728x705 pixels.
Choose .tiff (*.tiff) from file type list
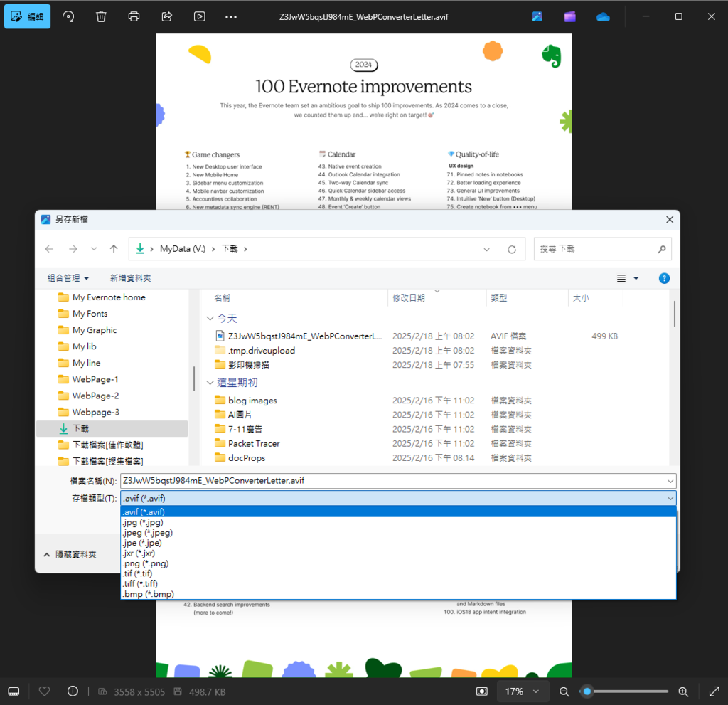pos(398,584)
